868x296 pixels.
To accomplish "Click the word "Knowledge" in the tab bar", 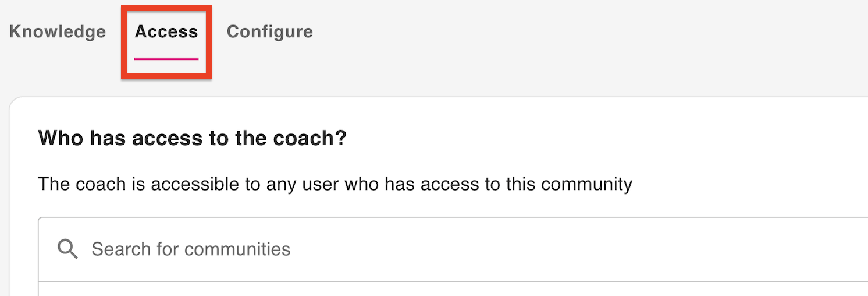I will click(x=58, y=31).
